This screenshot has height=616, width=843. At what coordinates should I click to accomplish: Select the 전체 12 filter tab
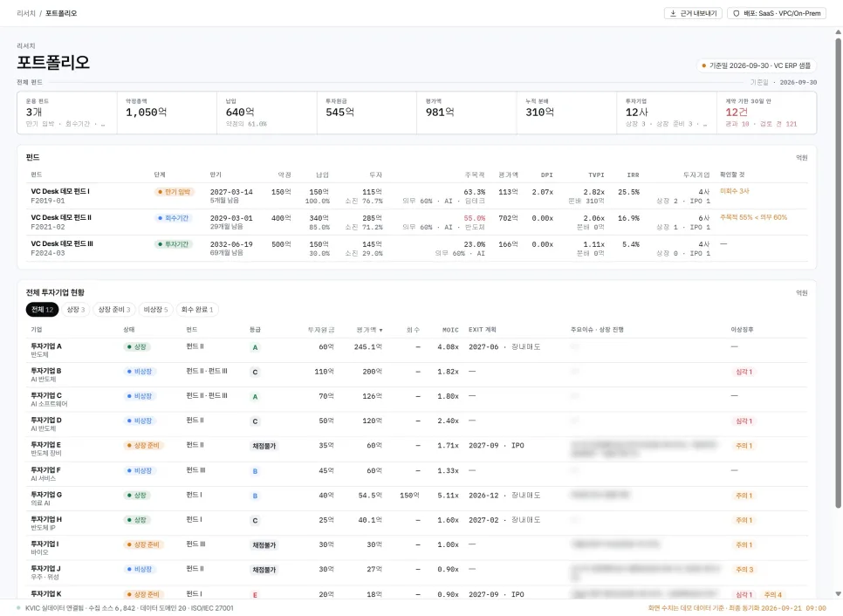(42, 310)
